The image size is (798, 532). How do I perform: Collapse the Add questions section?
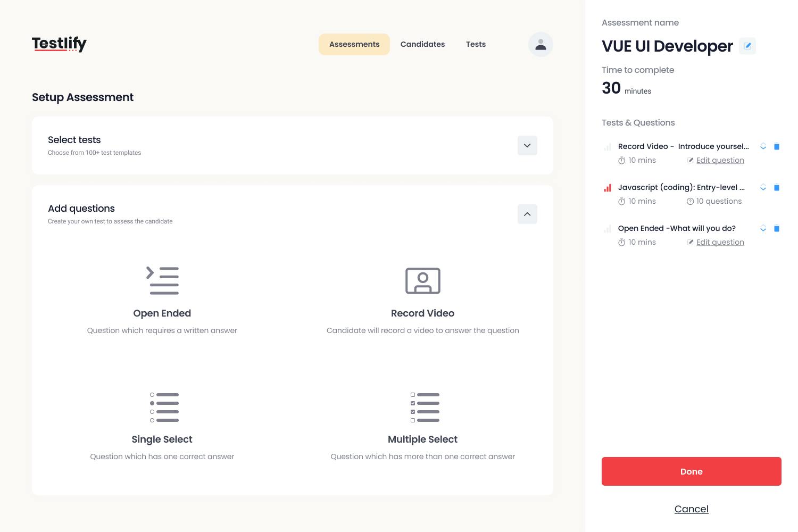[527, 214]
